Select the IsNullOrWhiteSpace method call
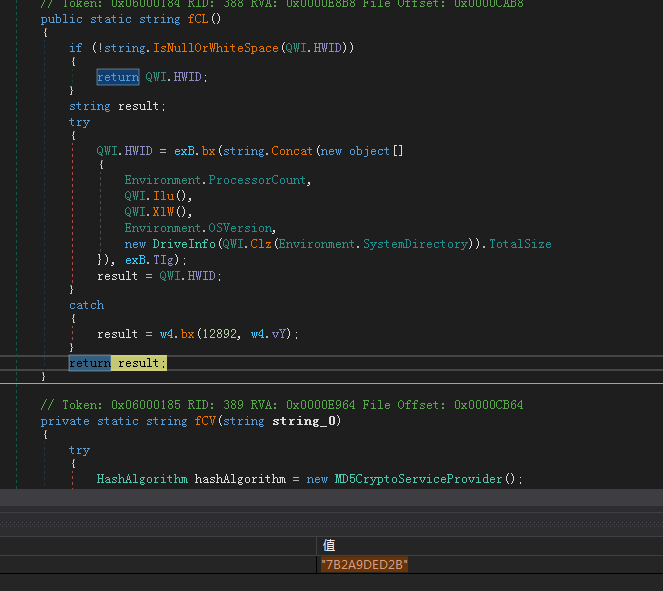Image resolution: width=663 pixels, height=591 pixels. click(x=216, y=48)
